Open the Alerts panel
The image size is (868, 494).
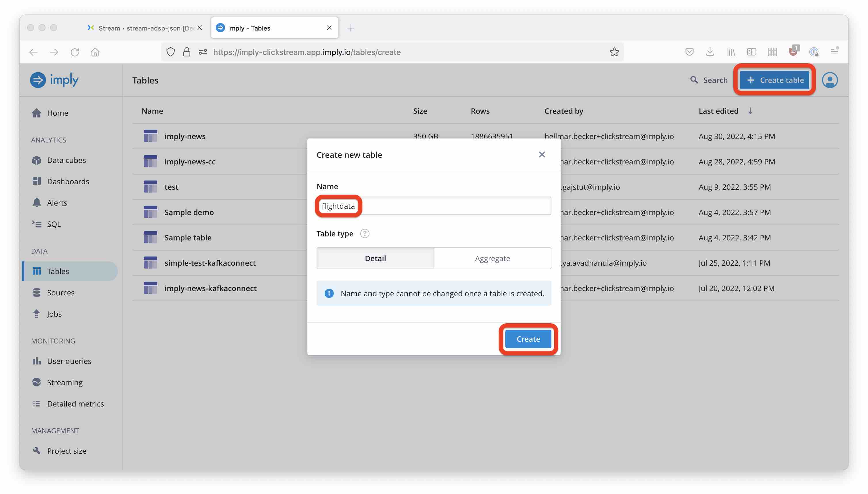click(57, 203)
